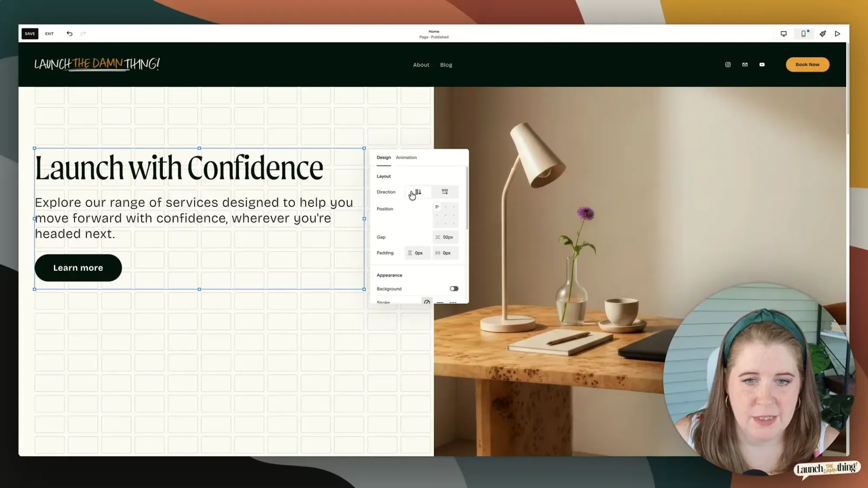Screen dimensions: 868x488
Task: Toggle the Background switch on
Action: tap(454, 289)
